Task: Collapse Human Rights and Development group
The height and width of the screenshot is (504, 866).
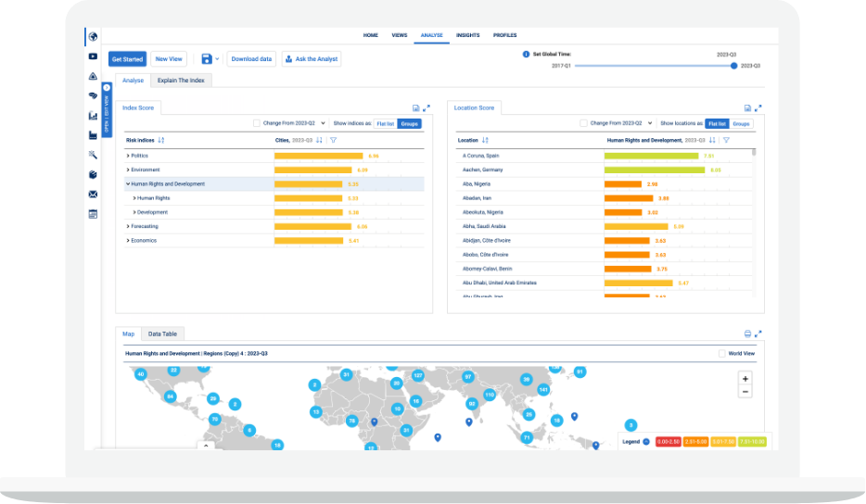Action: pos(128,183)
